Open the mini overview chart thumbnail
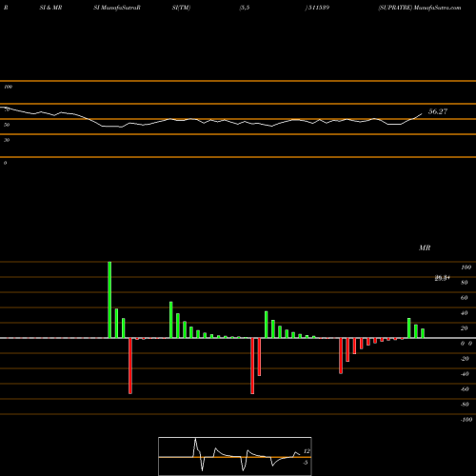Viewport: 476px width, 476px height. click(235, 456)
